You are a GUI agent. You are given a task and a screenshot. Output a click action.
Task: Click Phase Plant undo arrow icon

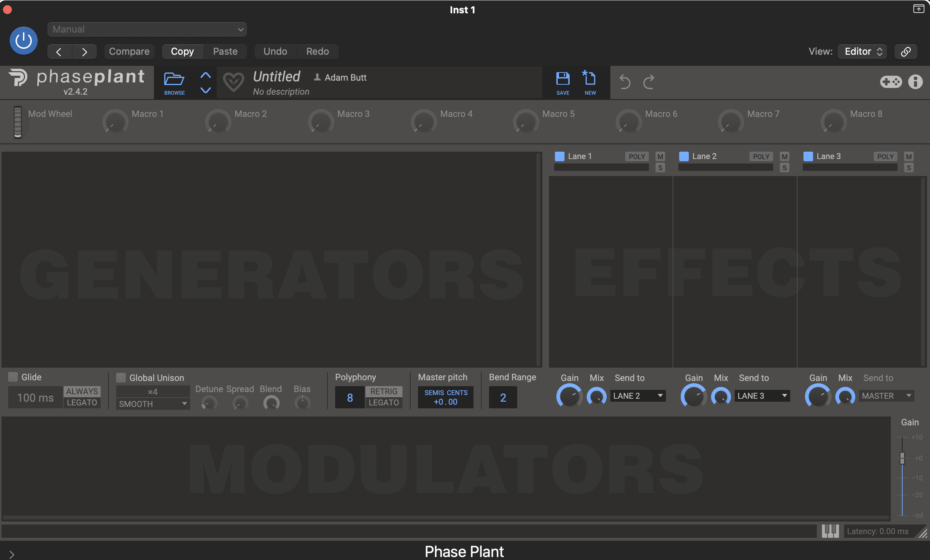[x=625, y=81]
